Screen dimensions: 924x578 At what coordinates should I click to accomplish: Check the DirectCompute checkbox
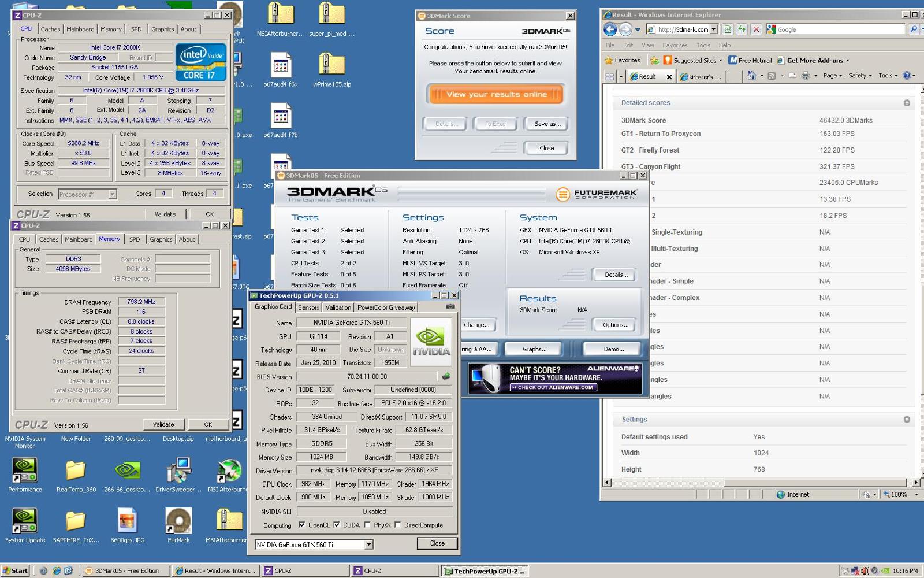[398, 525]
